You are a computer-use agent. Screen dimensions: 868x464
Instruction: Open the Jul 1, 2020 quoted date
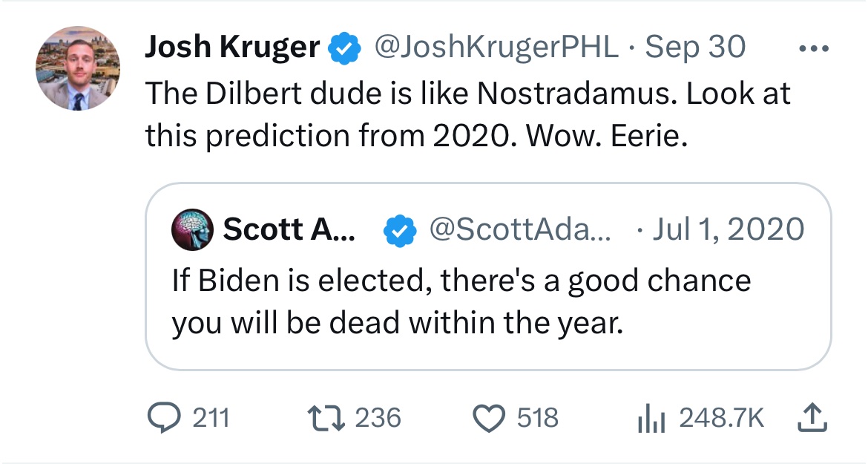point(727,230)
